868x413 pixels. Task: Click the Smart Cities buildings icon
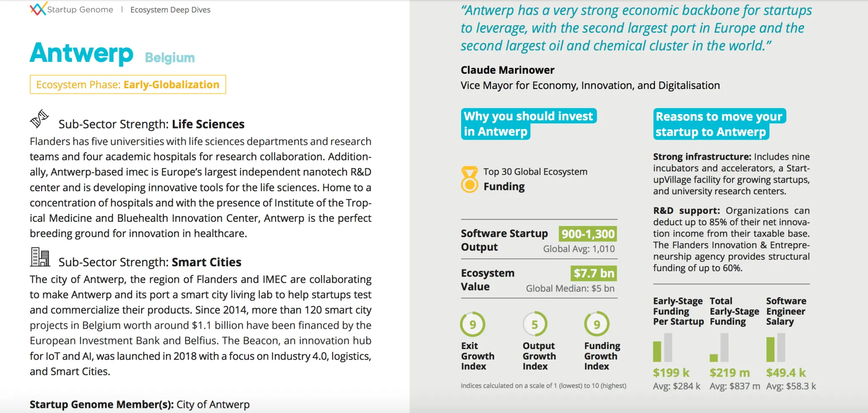coord(40,257)
